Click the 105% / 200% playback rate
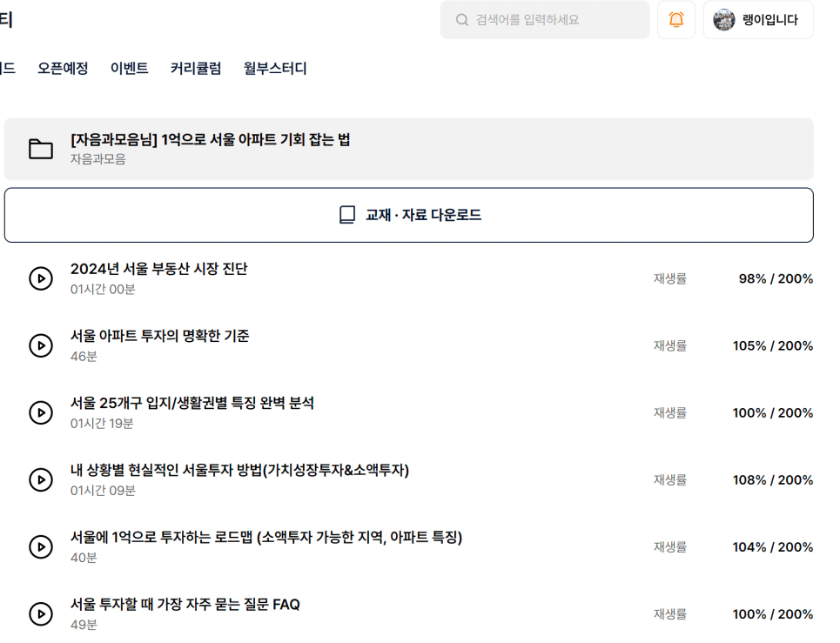This screenshot has height=643, width=840. (x=772, y=345)
